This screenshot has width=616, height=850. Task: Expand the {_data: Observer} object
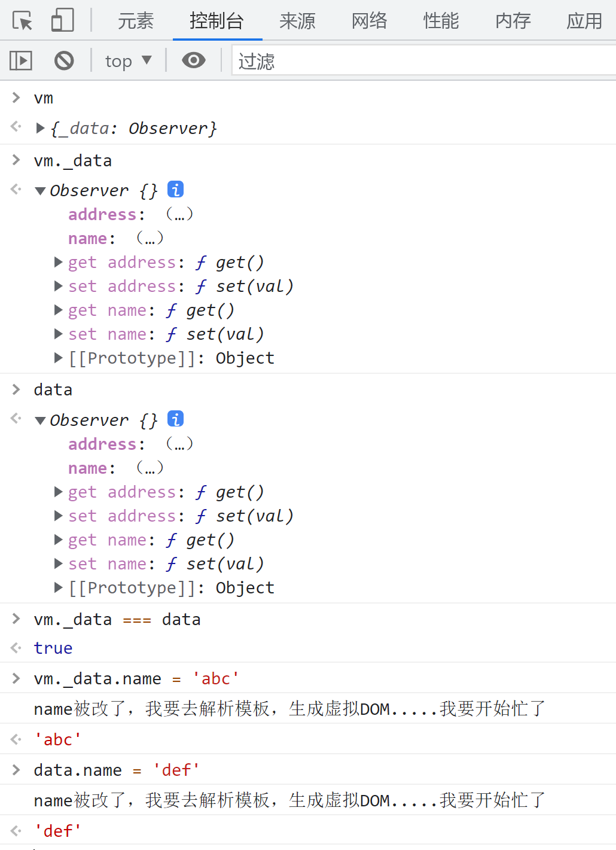point(40,128)
